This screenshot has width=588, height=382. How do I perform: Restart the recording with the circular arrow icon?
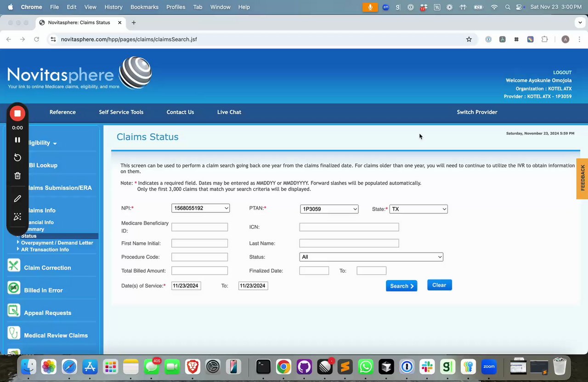click(17, 158)
